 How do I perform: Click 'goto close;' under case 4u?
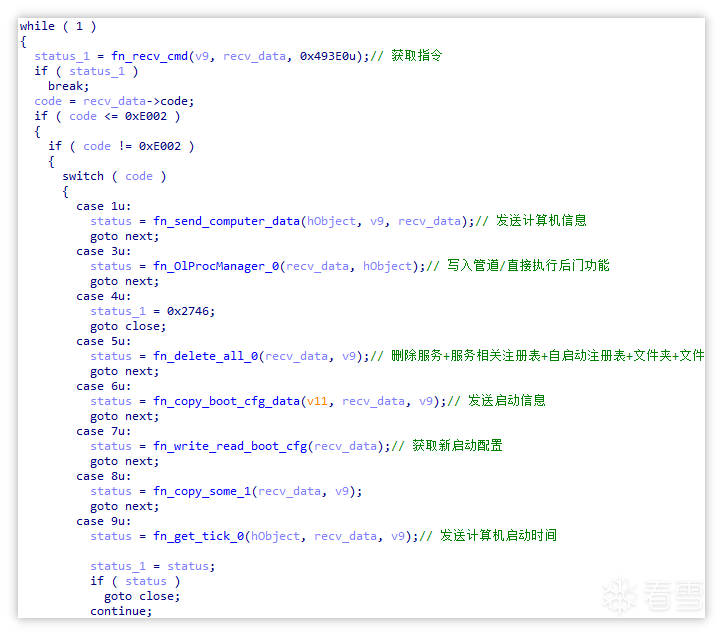click(x=128, y=326)
